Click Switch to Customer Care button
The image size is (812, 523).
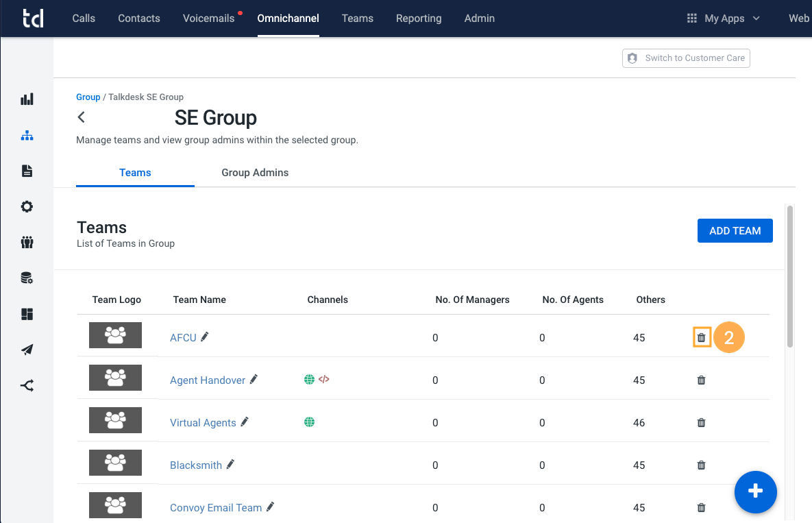[x=686, y=58]
